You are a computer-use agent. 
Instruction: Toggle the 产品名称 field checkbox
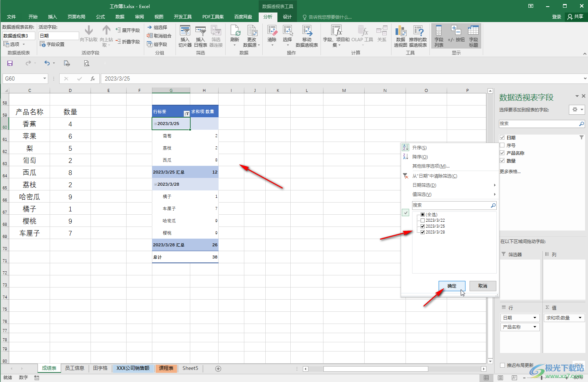point(502,153)
